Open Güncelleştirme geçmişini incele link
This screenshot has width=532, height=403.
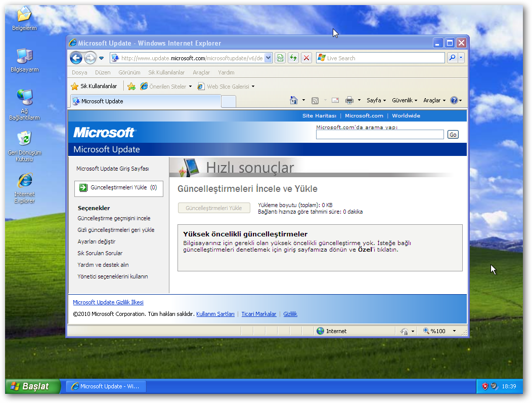[114, 219]
